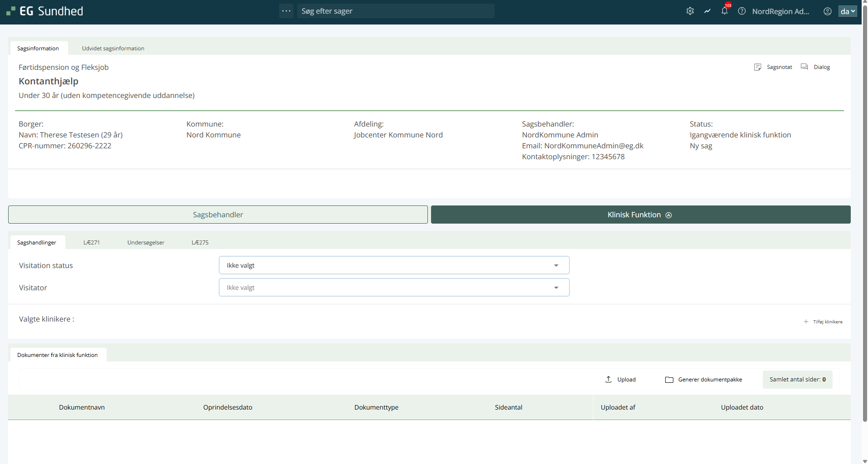
Task: Open the Dialog chat
Action: [x=815, y=67]
